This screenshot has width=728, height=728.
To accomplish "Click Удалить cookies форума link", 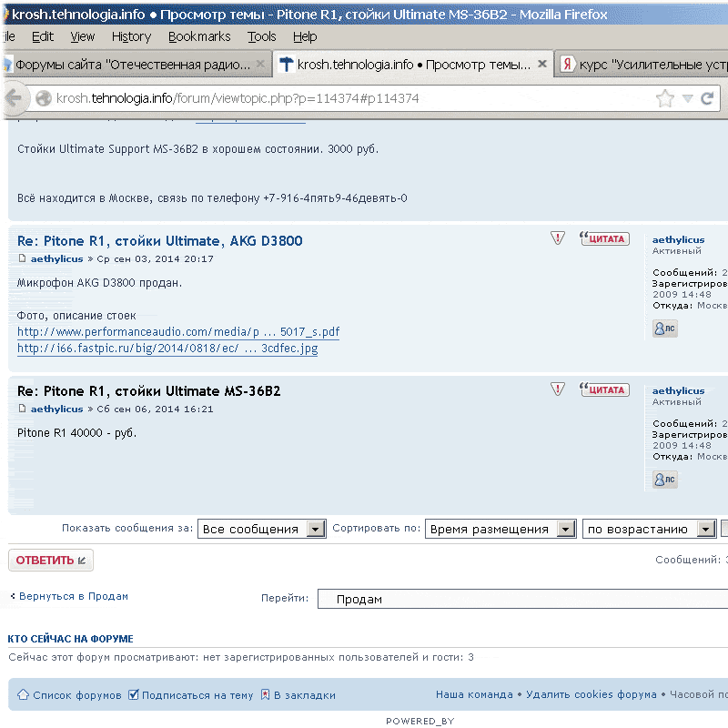I will tap(591, 694).
